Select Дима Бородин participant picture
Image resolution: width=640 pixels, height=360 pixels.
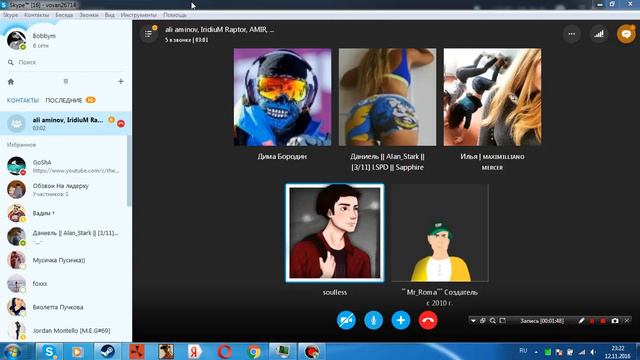[282, 97]
